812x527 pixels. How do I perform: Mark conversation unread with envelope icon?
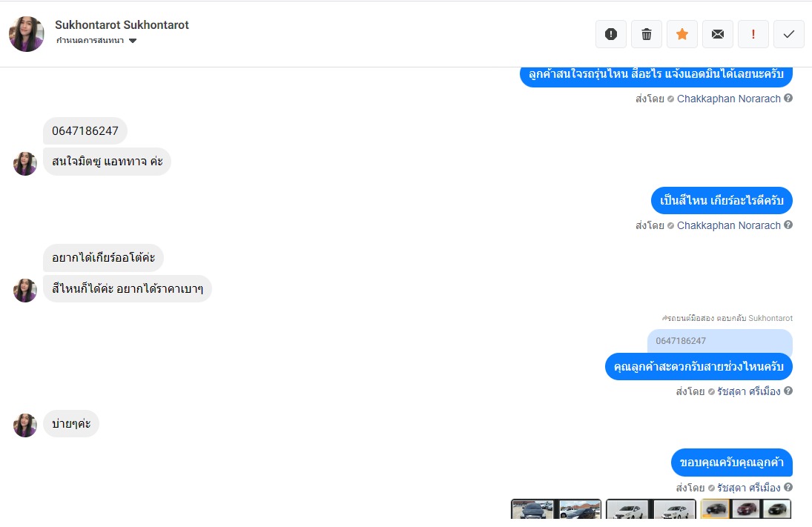(x=718, y=34)
